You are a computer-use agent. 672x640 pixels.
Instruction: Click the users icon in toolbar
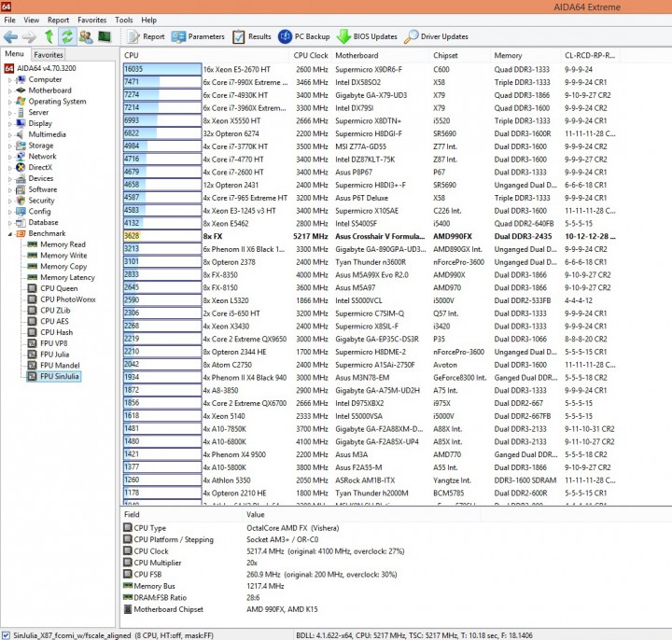tap(86, 36)
